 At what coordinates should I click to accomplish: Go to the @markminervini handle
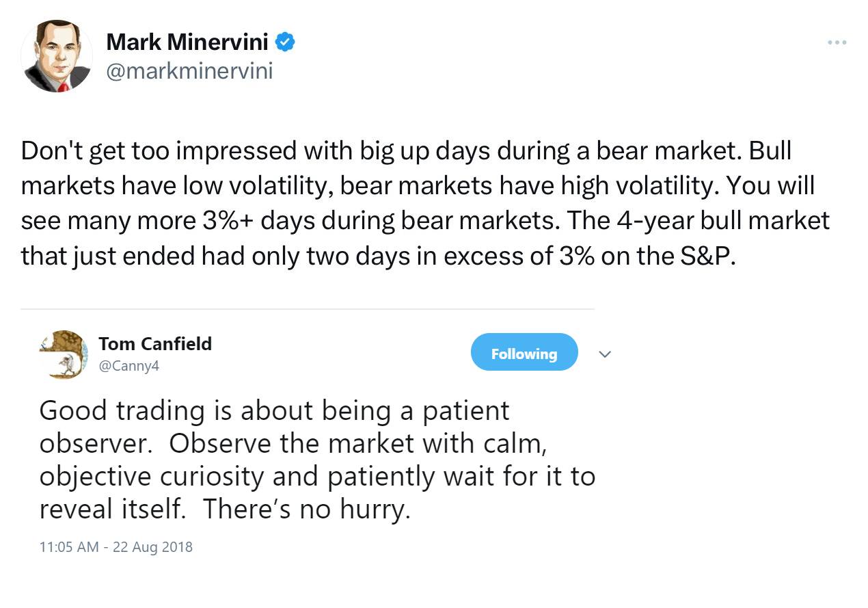tap(189, 71)
